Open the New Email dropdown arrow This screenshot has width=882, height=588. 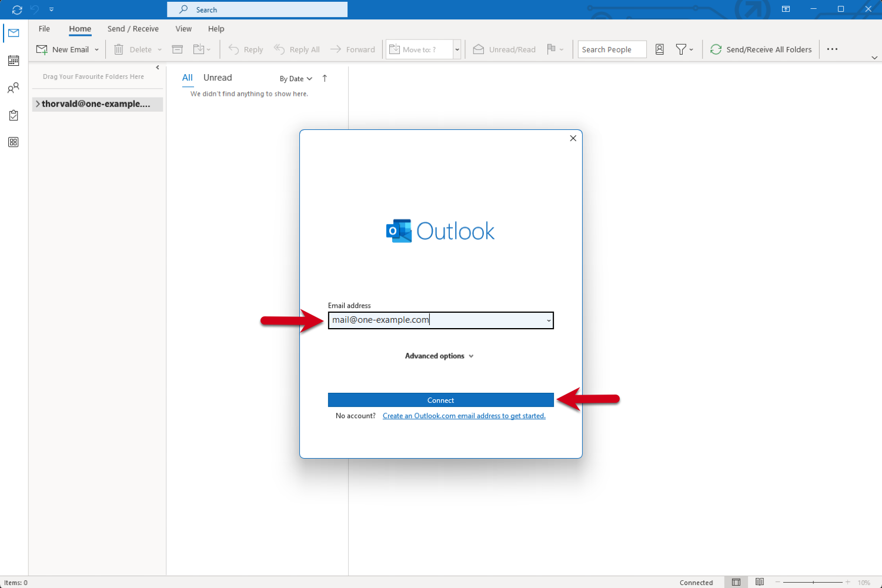click(x=97, y=49)
